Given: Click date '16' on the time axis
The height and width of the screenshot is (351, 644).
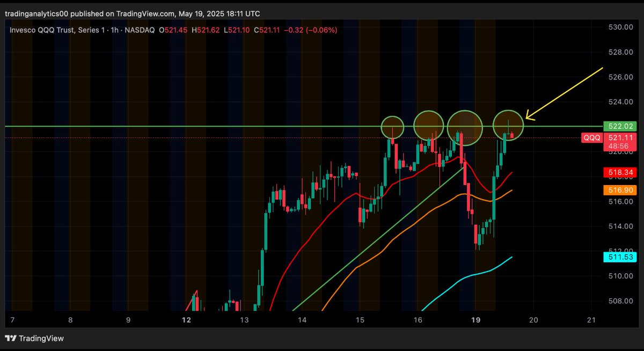Looking at the screenshot, I should click(x=418, y=320).
